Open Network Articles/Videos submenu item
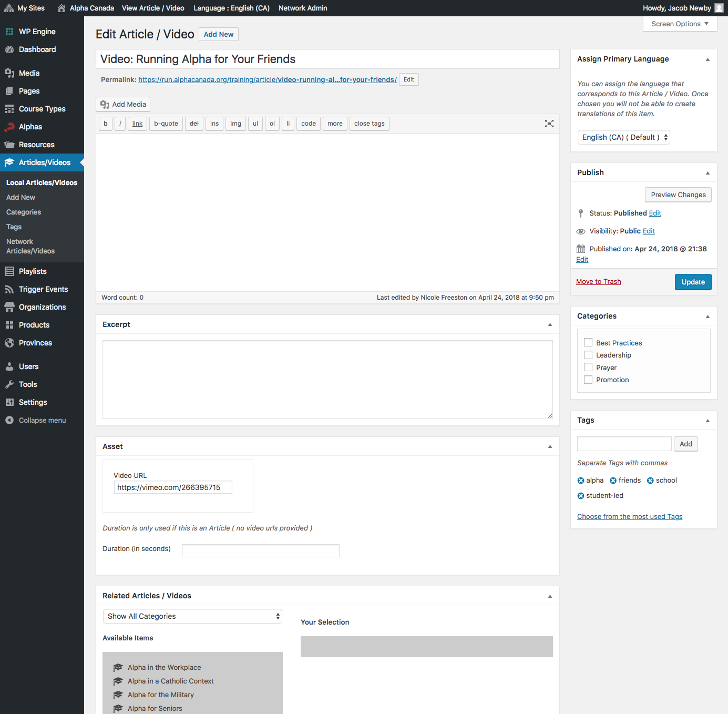 (x=30, y=246)
